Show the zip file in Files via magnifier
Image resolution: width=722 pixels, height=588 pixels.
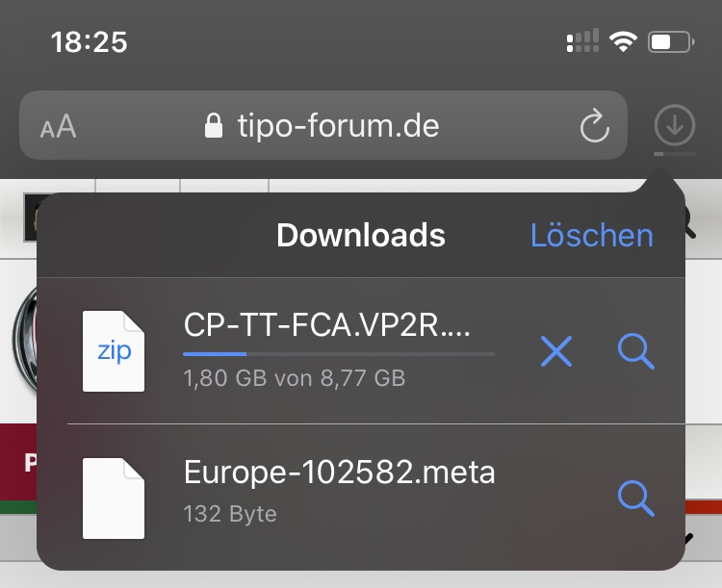coord(635,352)
